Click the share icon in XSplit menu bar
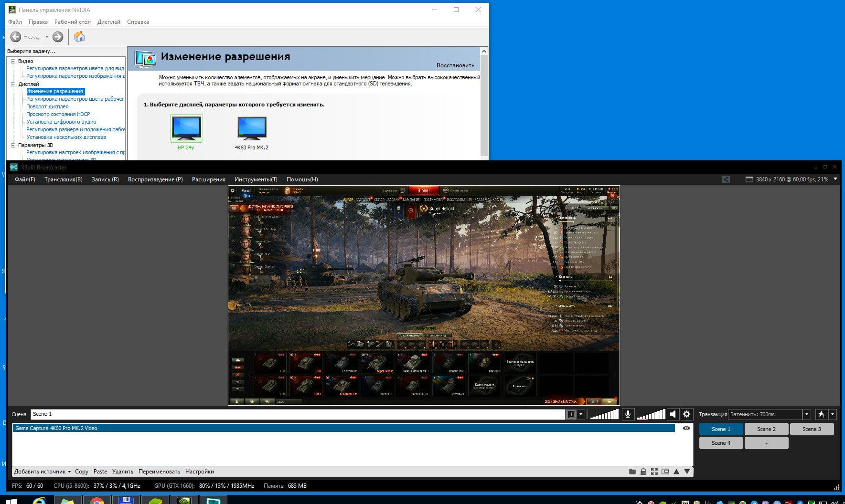Screen dimensions: 845x504 tap(726, 179)
